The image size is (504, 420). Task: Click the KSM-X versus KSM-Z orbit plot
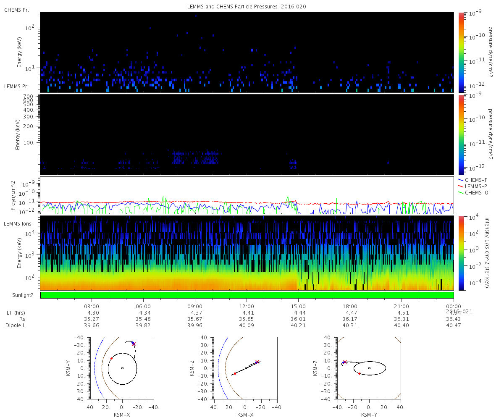(246, 368)
